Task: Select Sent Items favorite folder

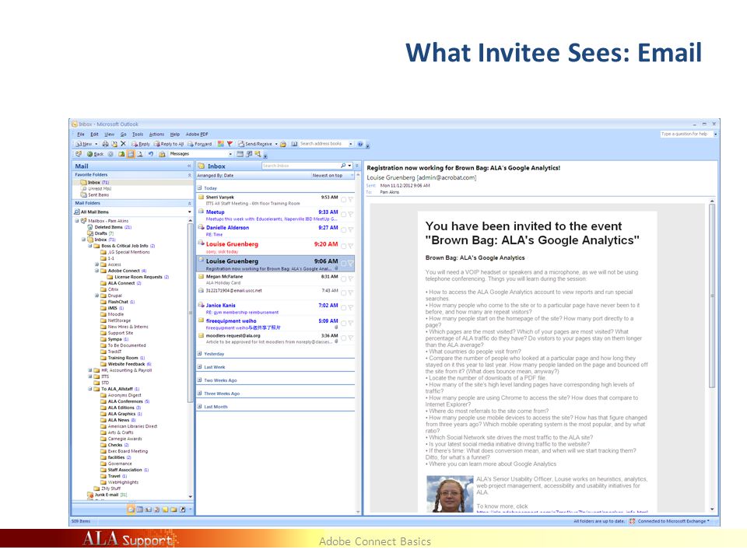Action: (95, 194)
